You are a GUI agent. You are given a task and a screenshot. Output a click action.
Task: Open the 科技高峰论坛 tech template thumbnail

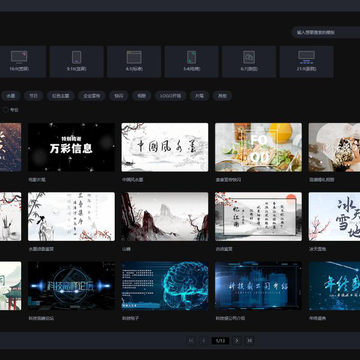click(x=71, y=286)
